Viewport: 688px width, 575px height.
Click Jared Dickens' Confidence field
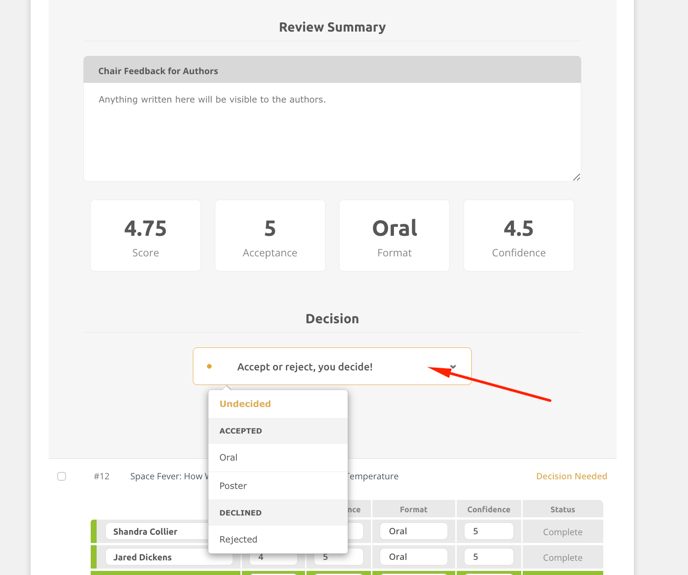488,557
